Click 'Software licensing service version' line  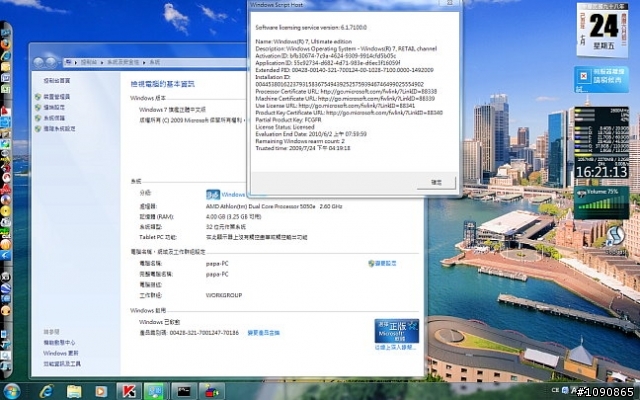(x=311, y=28)
